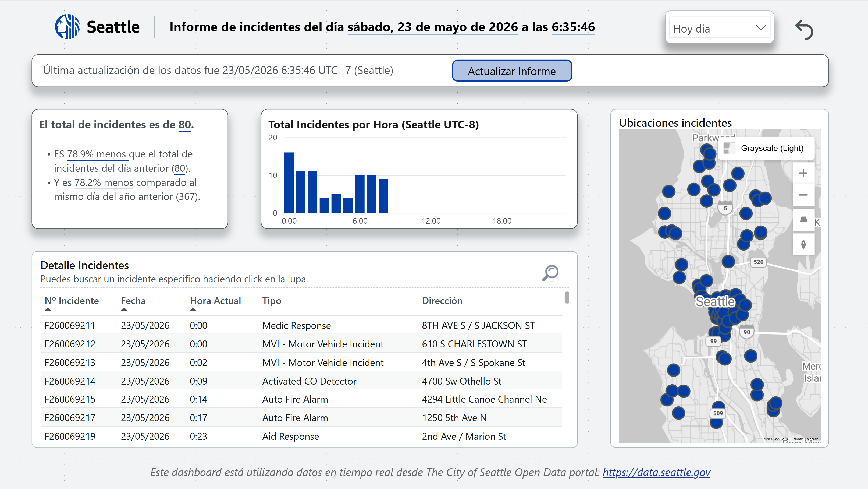Click the Grayscale (Light) map style selector
This screenshot has height=489, width=868.
[766, 148]
